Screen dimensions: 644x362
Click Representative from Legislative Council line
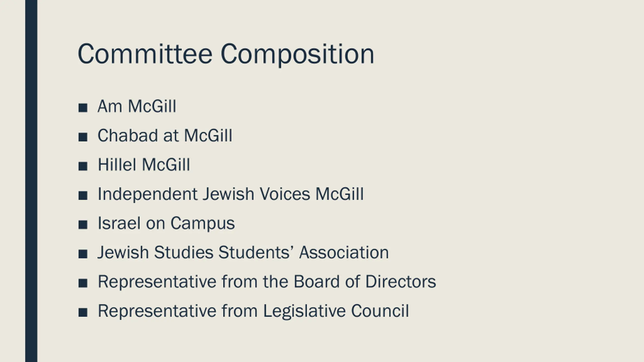coord(253,311)
